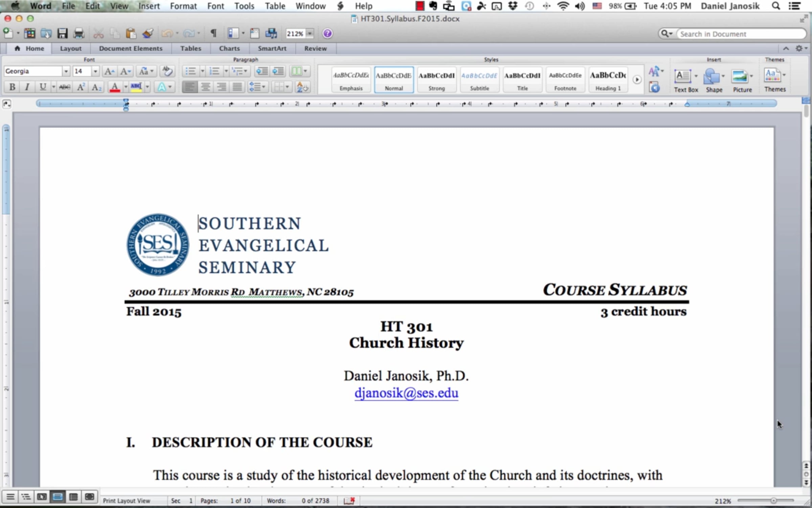The height and width of the screenshot is (508, 812).
Task: Open the font size 14 dropdown
Action: [95, 71]
